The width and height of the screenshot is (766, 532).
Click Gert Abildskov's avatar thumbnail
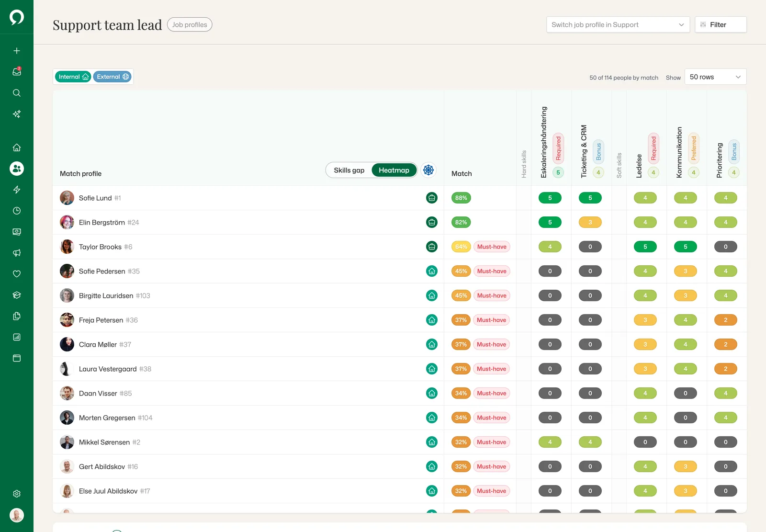click(67, 466)
